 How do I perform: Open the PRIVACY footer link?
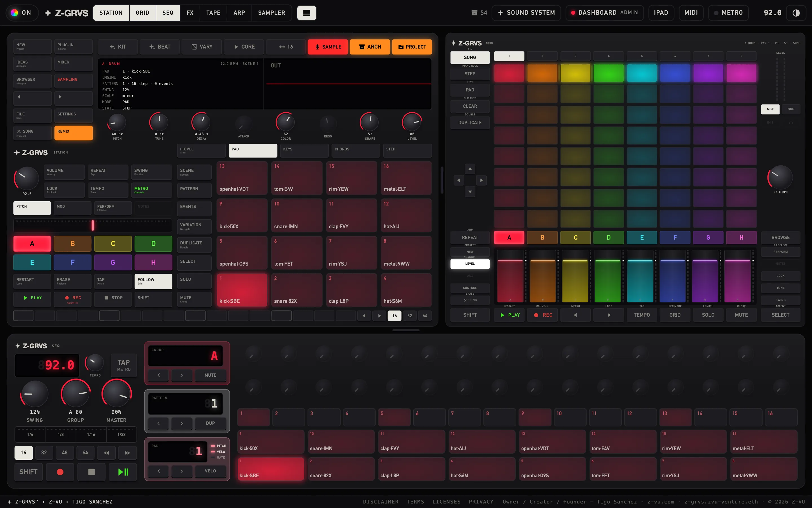click(481, 502)
